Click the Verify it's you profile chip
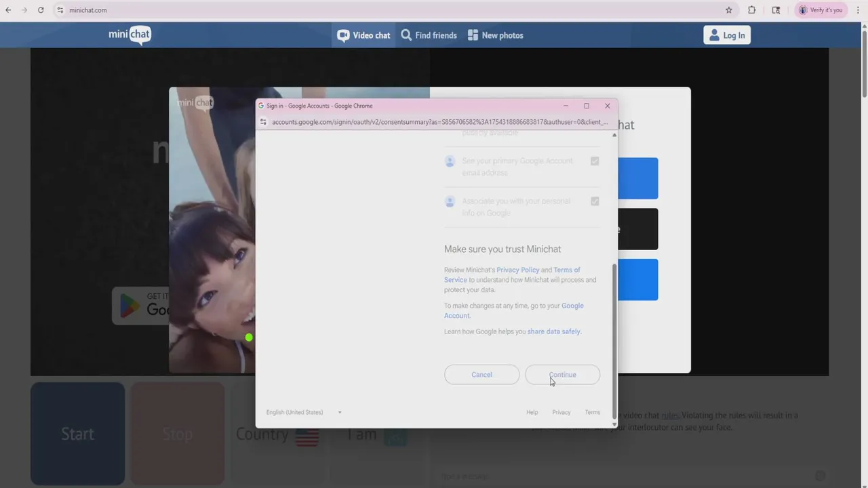Viewport: 868px width, 488px height. click(x=821, y=10)
